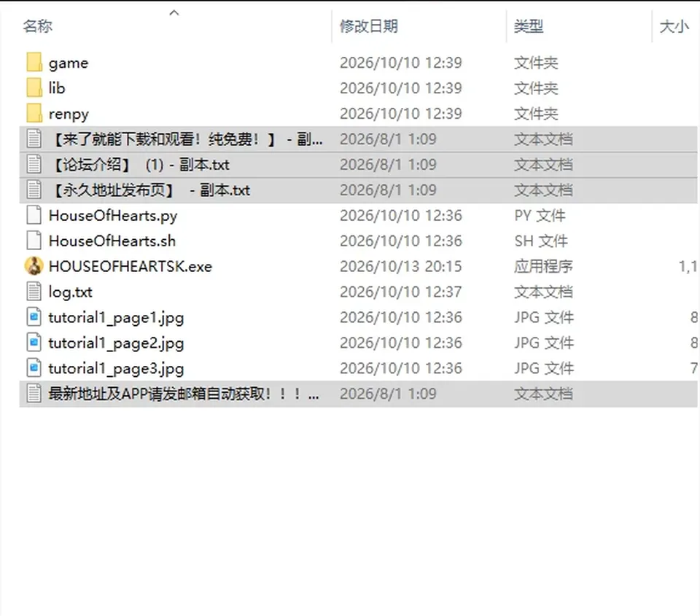Screen dimensions: 700x616
Task: Select the file named renpy
Action: point(69,114)
